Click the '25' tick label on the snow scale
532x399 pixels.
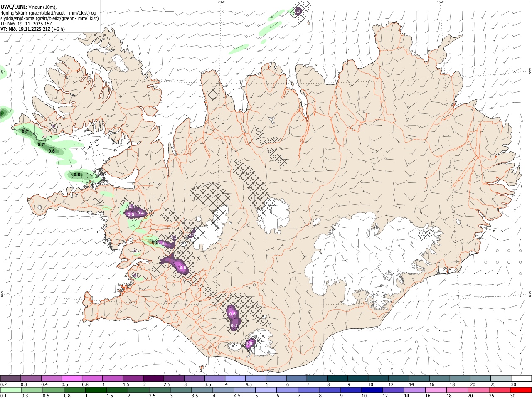pos(493,384)
